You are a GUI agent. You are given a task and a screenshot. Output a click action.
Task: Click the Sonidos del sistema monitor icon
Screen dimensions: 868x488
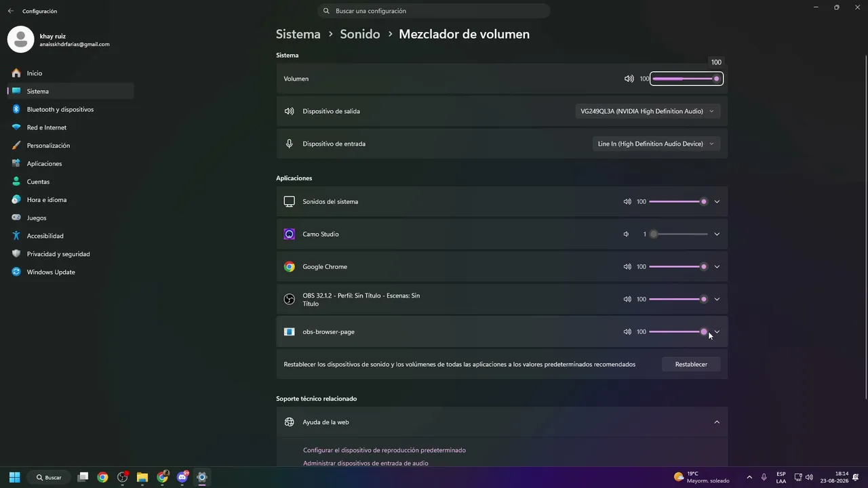289,201
